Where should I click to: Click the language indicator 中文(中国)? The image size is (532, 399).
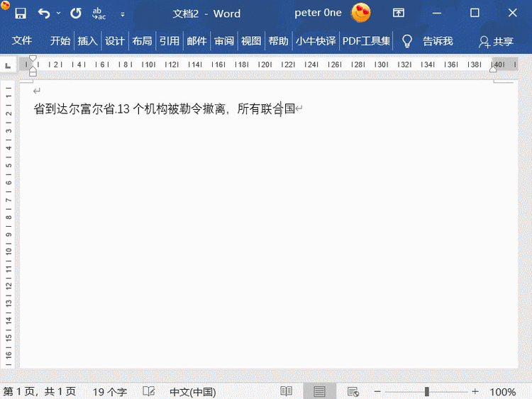pyautogui.click(x=193, y=392)
